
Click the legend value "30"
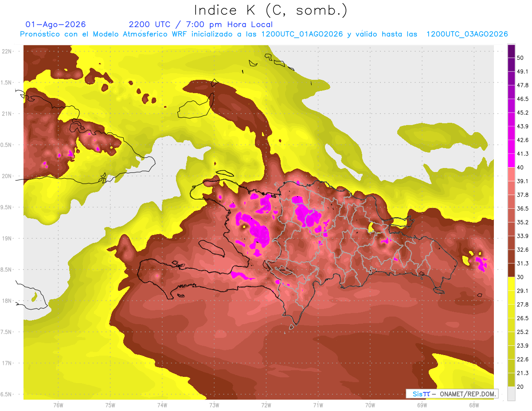pos(521,277)
